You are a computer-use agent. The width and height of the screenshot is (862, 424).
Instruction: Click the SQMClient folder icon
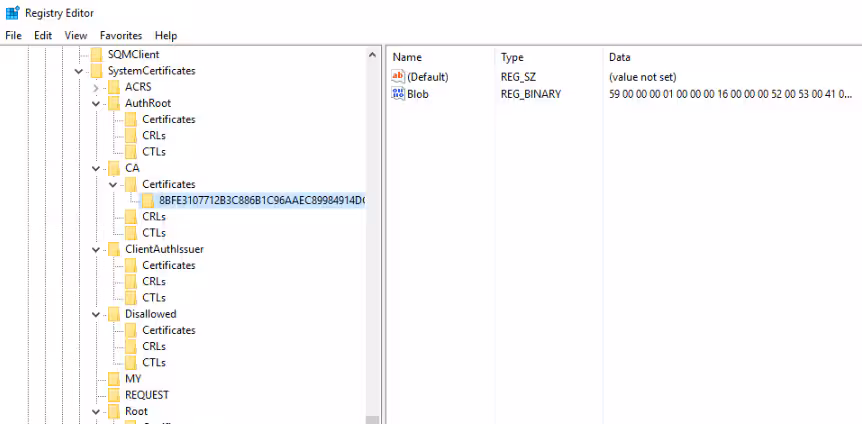coord(97,55)
